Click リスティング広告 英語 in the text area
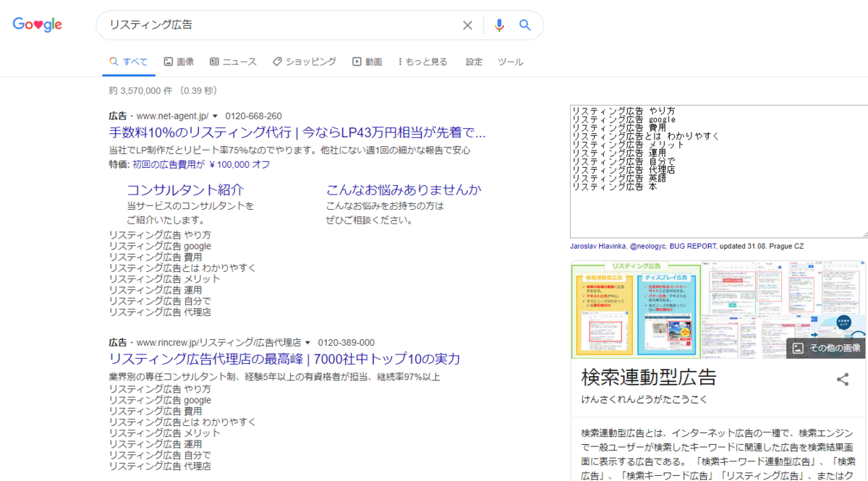The width and height of the screenshot is (868, 481). pos(618,178)
